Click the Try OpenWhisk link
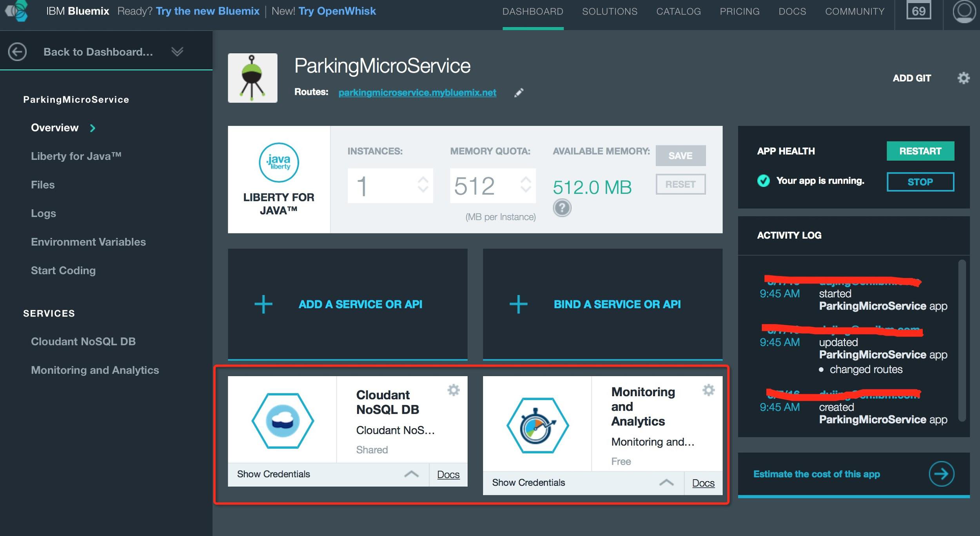Image resolution: width=980 pixels, height=536 pixels. [x=337, y=11]
